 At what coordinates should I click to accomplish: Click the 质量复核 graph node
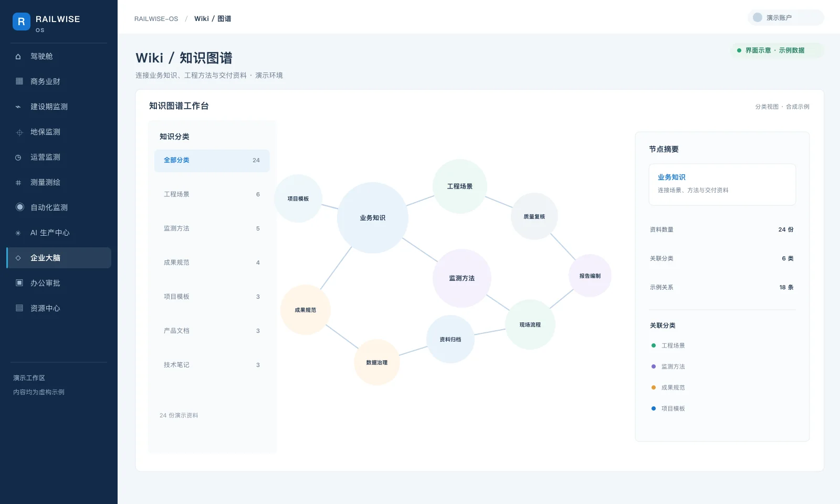[534, 216]
